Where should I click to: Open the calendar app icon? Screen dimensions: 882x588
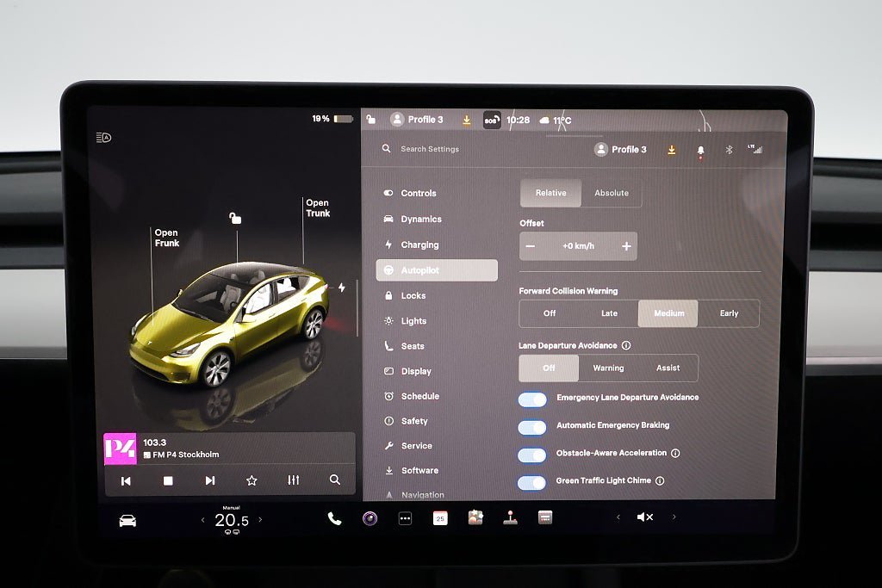[x=440, y=518]
